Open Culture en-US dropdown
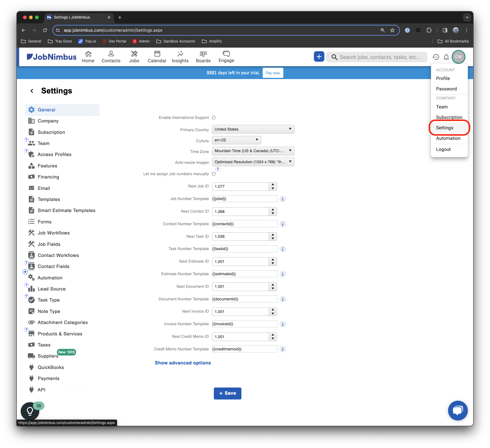Image resolution: width=490 pixels, height=448 pixels. point(237,140)
